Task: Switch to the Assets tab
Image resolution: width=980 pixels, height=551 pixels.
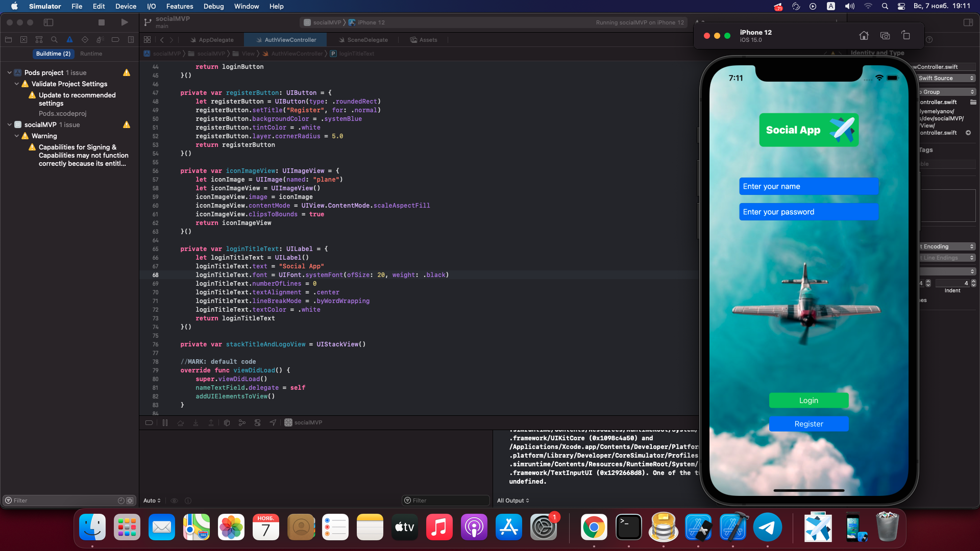Action: click(x=424, y=40)
